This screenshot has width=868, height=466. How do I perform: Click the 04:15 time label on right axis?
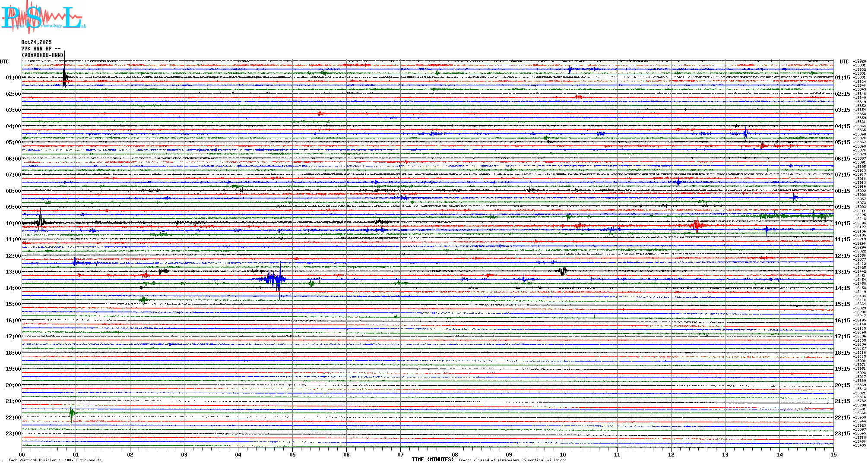(842, 126)
